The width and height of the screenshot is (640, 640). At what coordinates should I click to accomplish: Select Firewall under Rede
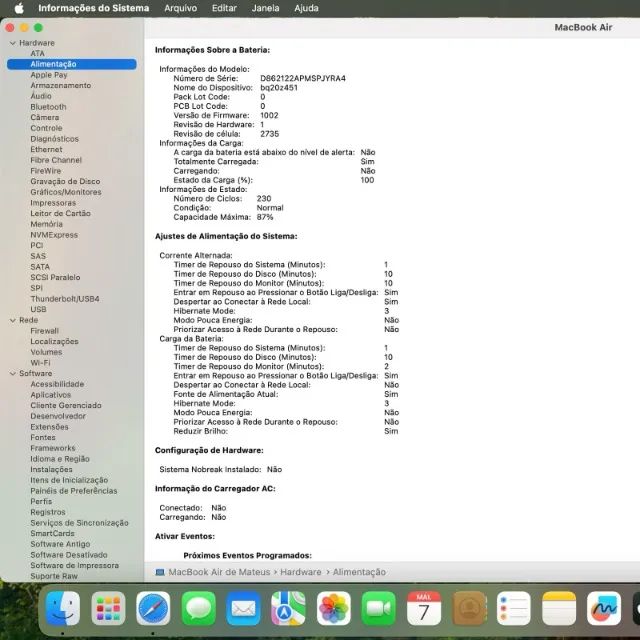(x=44, y=331)
